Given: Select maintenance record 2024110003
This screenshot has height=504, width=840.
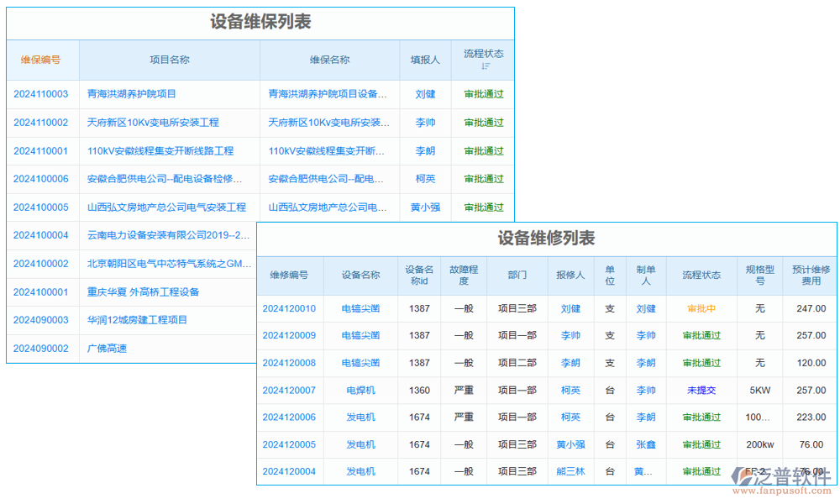Looking at the screenshot, I should click(x=42, y=94).
